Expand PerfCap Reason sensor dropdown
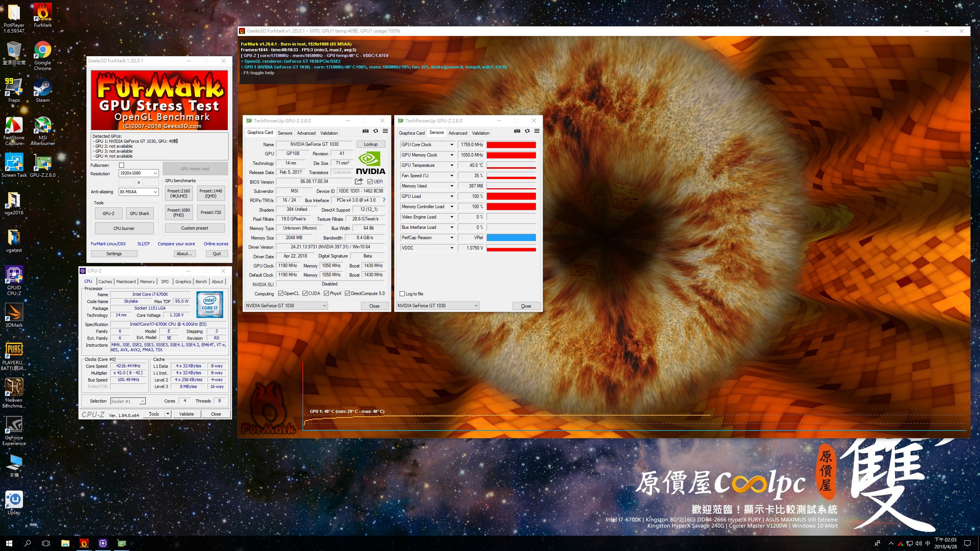The width and height of the screenshot is (980, 551). tap(452, 238)
